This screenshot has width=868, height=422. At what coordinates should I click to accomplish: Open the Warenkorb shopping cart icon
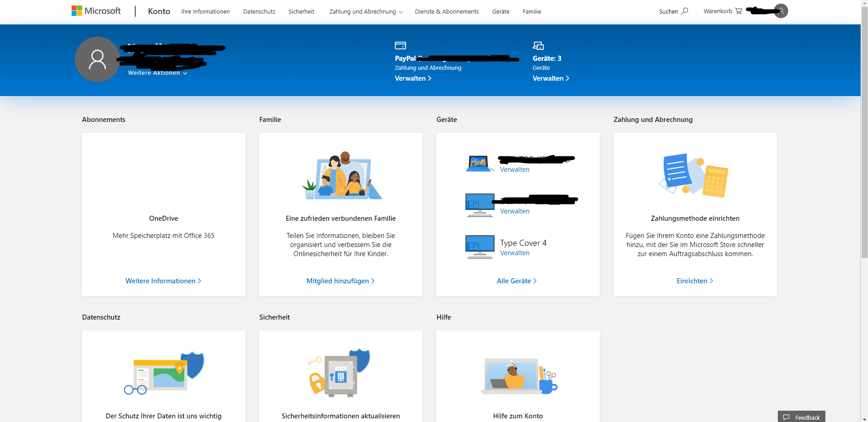[738, 11]
